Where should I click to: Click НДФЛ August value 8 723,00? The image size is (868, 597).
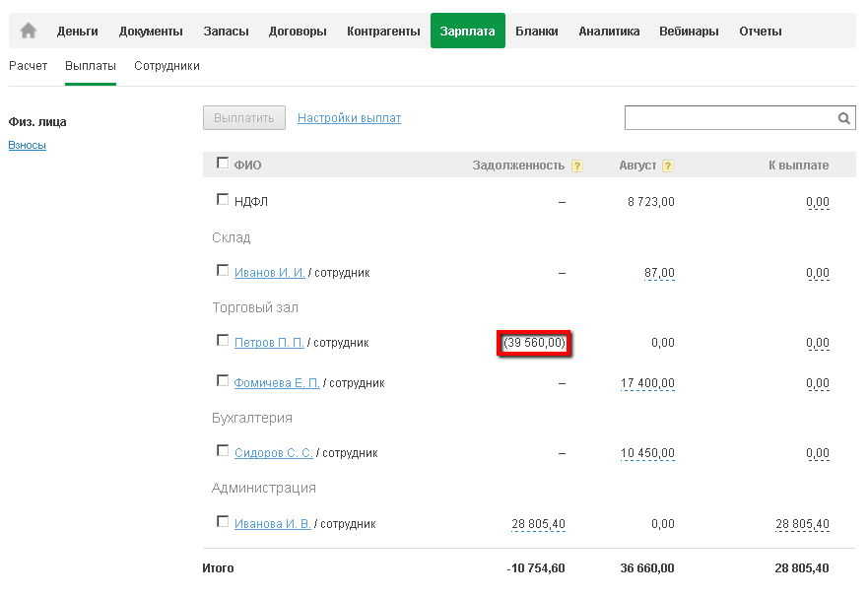[651, 202]
